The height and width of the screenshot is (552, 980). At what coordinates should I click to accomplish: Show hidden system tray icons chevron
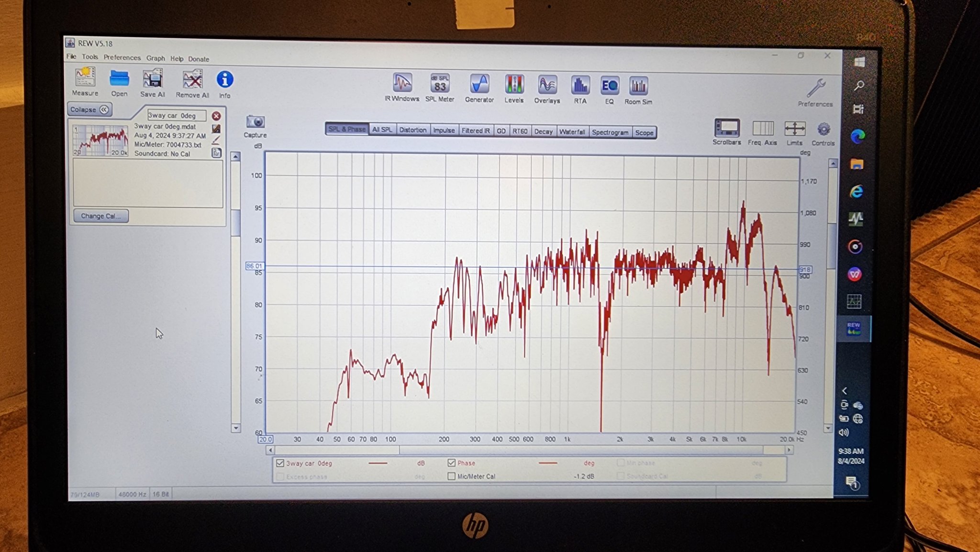(845, 391)
